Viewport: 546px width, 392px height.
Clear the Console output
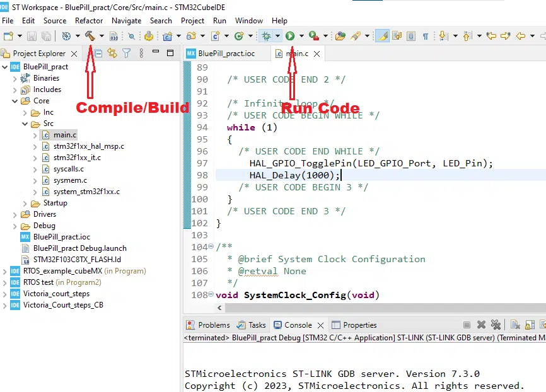[515, 325]
